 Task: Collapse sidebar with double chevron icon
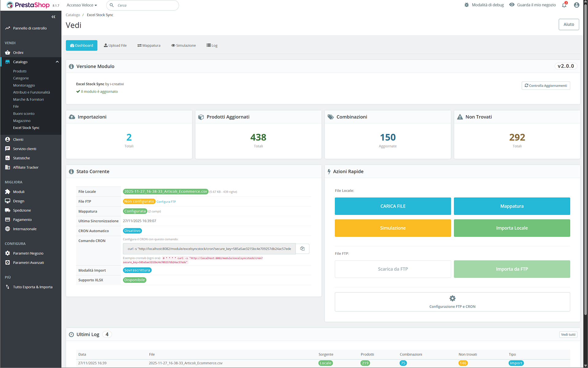coord(53,17)
